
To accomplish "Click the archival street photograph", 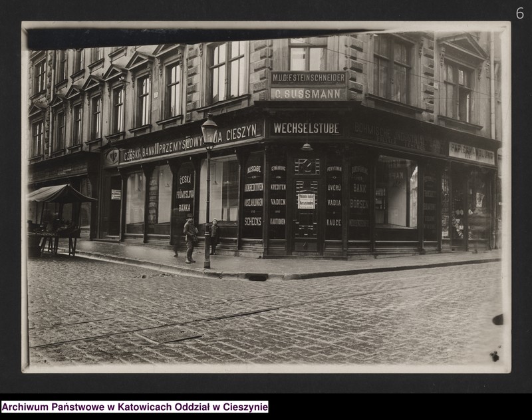I will 267,197.
